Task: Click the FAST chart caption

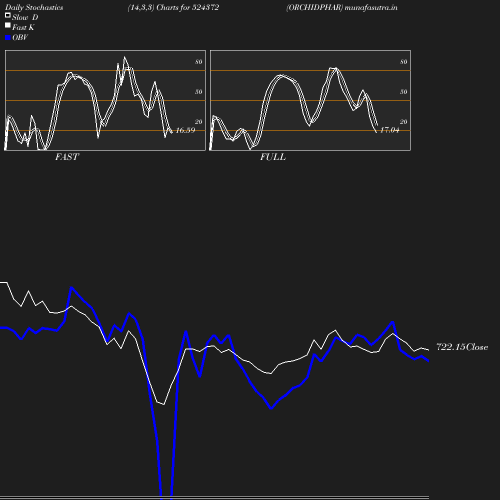Action: [67, 157]
